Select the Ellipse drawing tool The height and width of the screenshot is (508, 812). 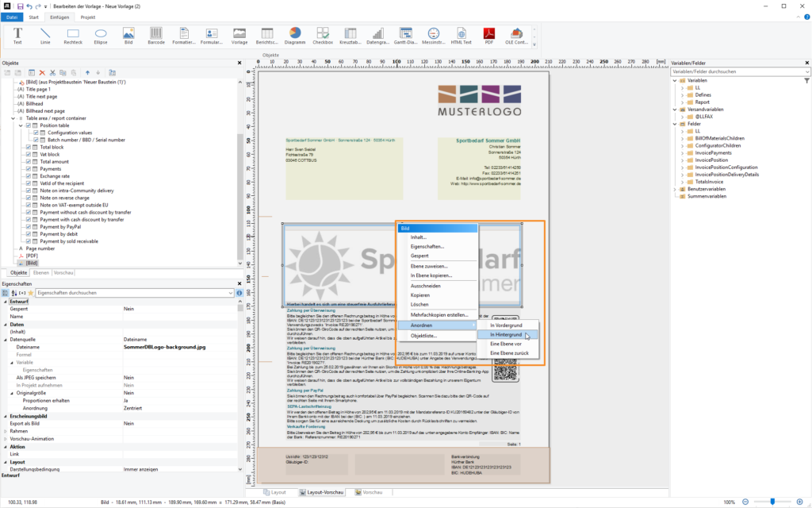coord(100,35)
